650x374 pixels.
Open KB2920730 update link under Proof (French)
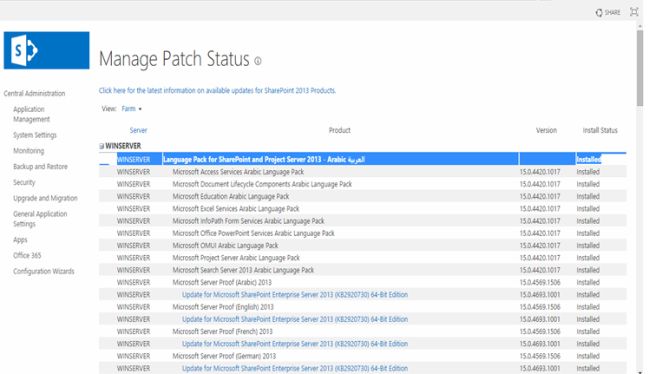click(x=295, y=344)
